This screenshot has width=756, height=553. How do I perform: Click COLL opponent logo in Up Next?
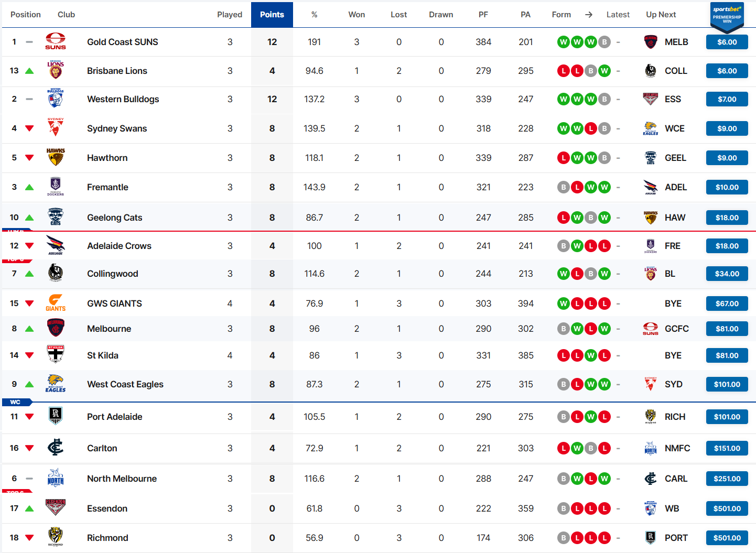[x=651, y=71]
